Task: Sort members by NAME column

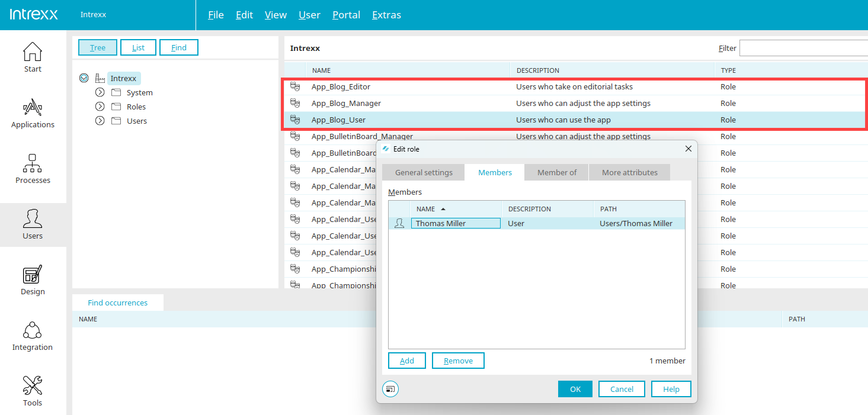Action: (x=455, y=209)
